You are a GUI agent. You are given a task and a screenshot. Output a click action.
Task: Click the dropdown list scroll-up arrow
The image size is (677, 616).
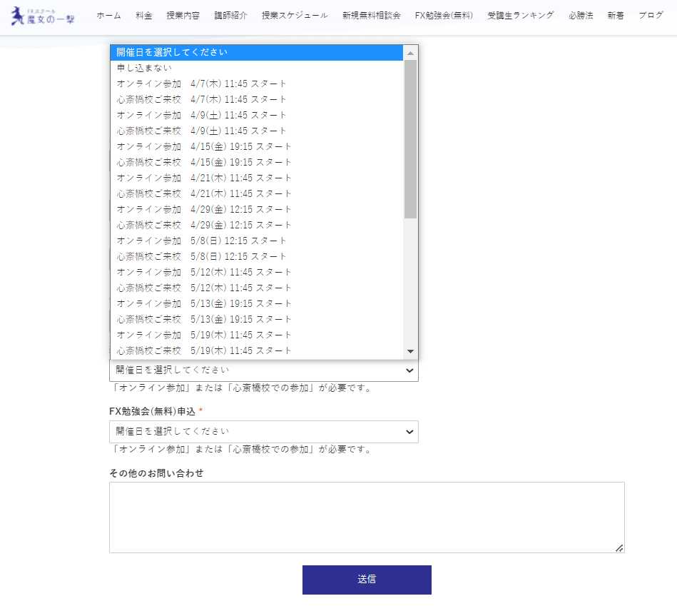click(x=411, y=53)
